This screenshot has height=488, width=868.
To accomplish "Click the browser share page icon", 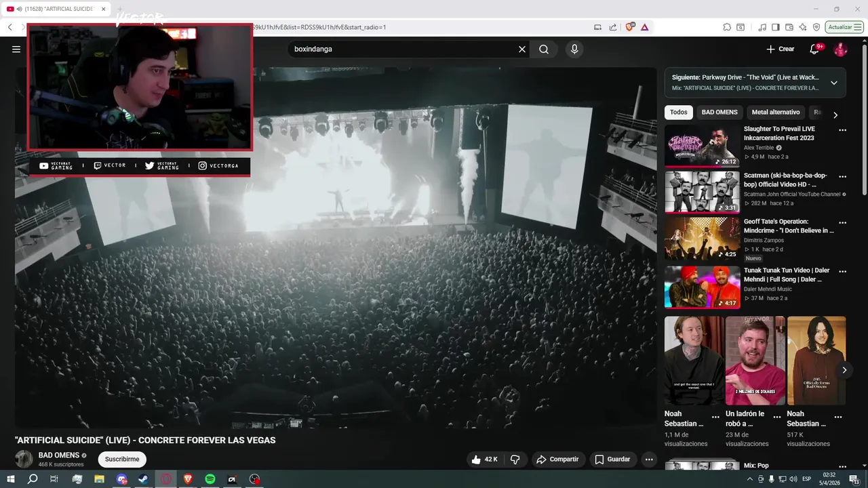I will [x=613, y=27].
